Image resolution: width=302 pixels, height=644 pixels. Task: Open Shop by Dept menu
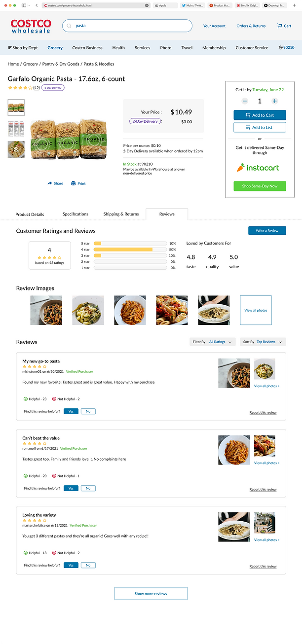(23, 48)
